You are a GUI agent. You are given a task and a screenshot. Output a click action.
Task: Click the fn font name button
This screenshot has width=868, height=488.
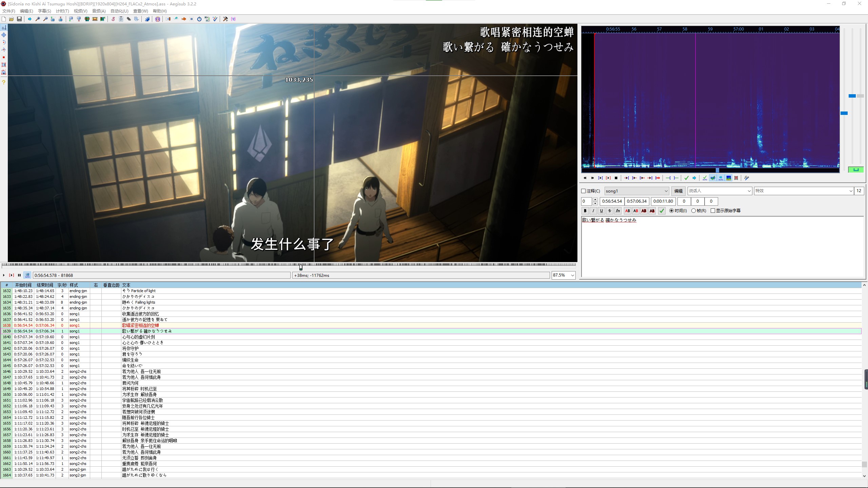[x=618, y=210]
